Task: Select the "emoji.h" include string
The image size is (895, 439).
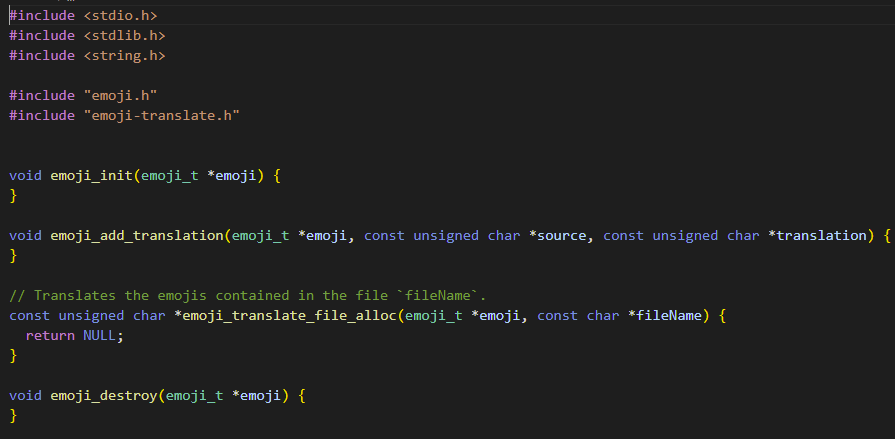Action: (x=120, y=95)
